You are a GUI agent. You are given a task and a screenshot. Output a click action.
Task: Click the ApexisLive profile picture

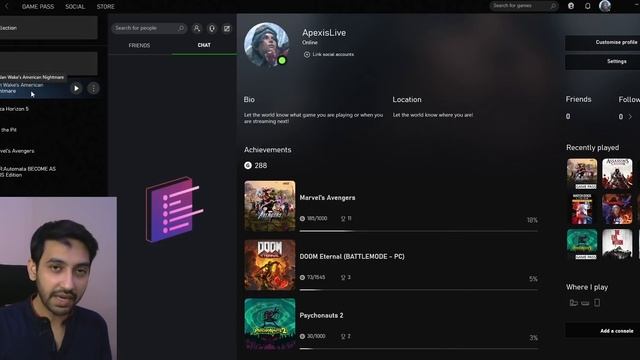[267, 44]
